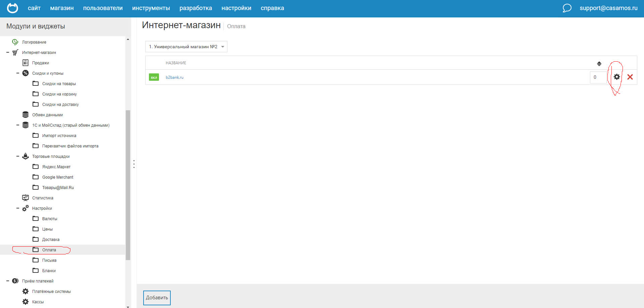Open the магазин top menu

click(62, 8)
